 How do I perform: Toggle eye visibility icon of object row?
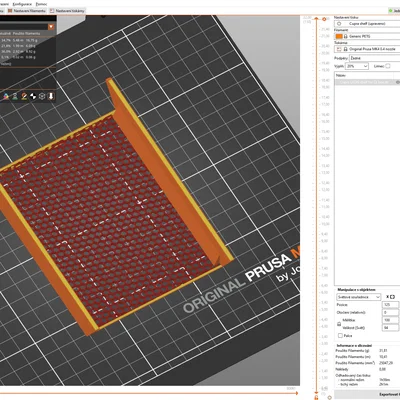coord(398,82)
